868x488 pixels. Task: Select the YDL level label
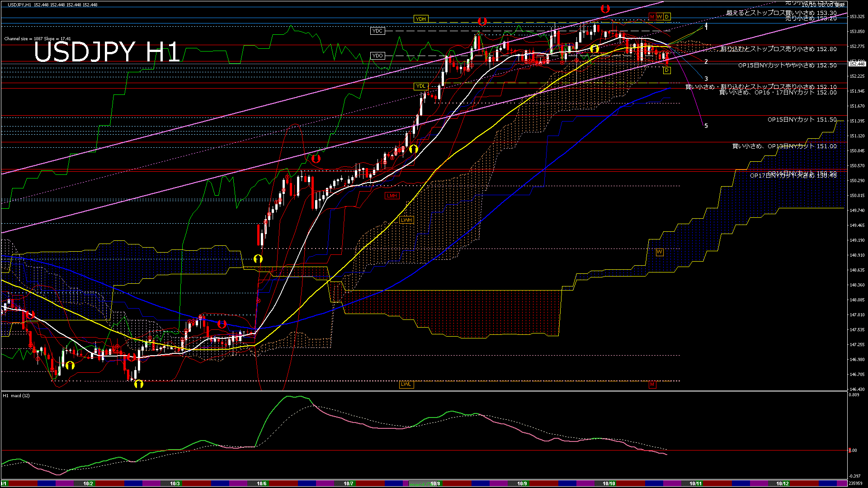pyautogui.click(x=420, y=86)
